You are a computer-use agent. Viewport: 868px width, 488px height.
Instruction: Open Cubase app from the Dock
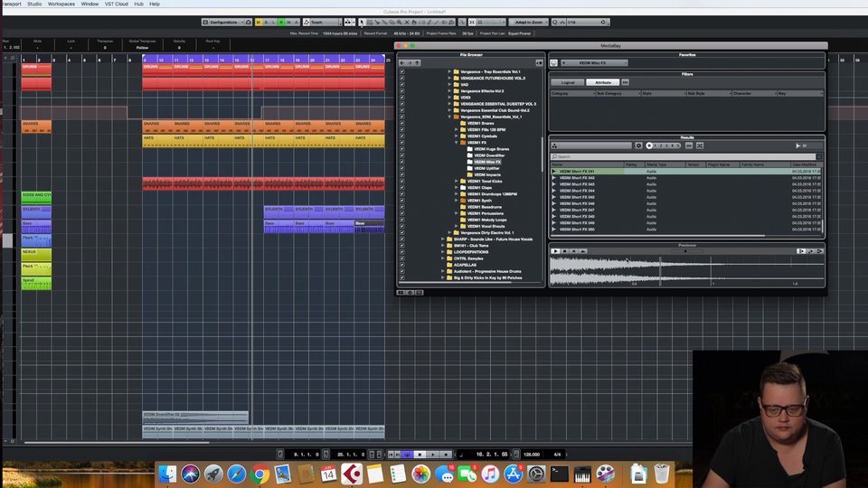pyautogui.click(x=351, y=474)
